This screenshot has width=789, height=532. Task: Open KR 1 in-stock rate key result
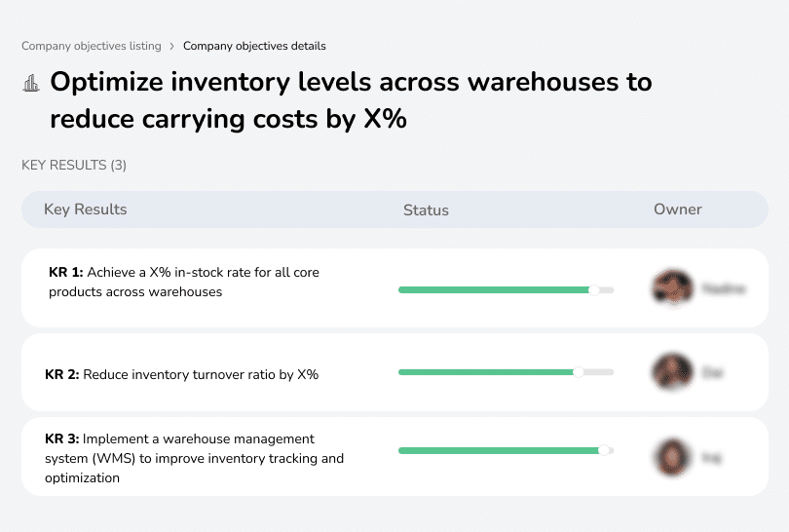click(183, 282)
